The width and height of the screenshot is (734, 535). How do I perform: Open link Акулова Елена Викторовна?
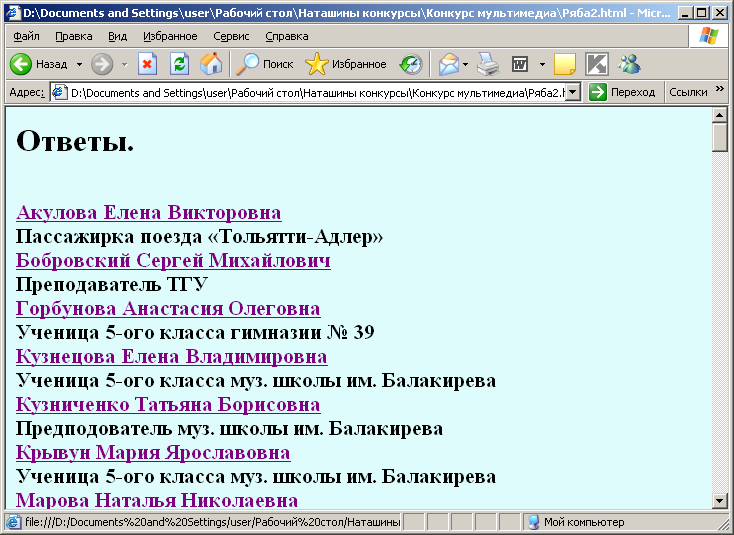[x=148, y=213]
